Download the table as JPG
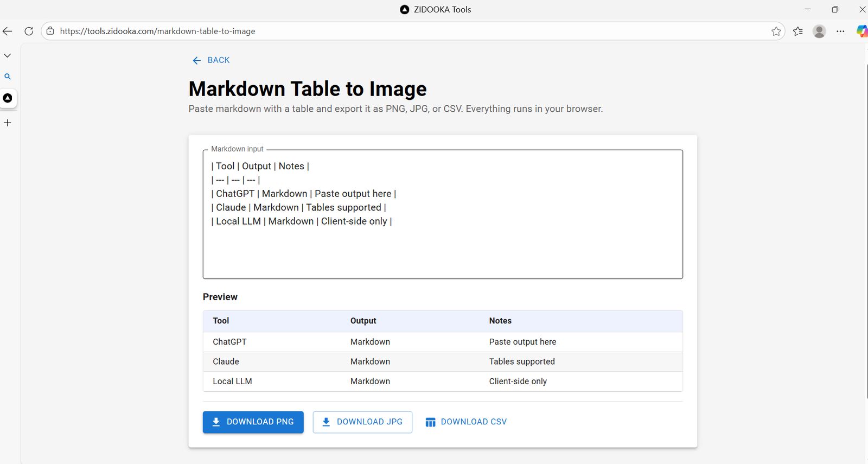Screen dimensions: 868x464 (362, 422)
